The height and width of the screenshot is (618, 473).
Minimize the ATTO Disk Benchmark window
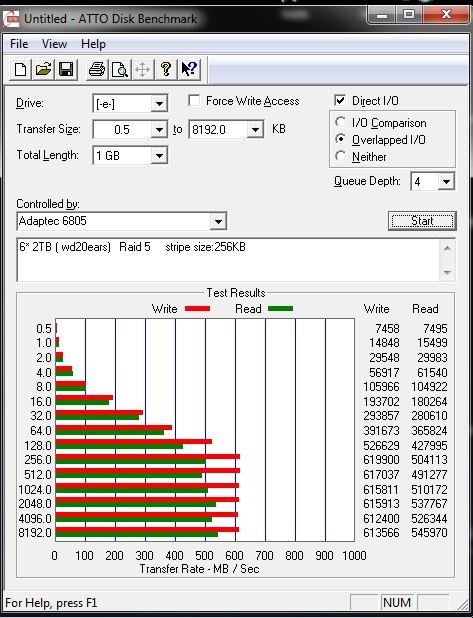click(381, 15)
